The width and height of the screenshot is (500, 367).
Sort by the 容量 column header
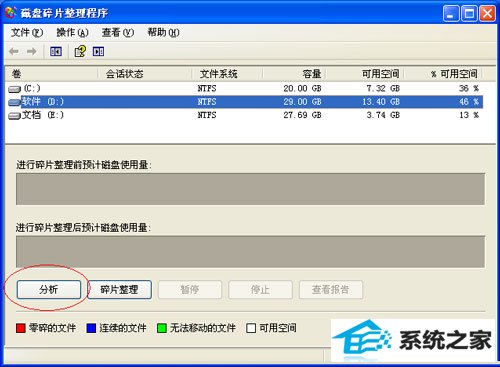[x=294, y=74]
